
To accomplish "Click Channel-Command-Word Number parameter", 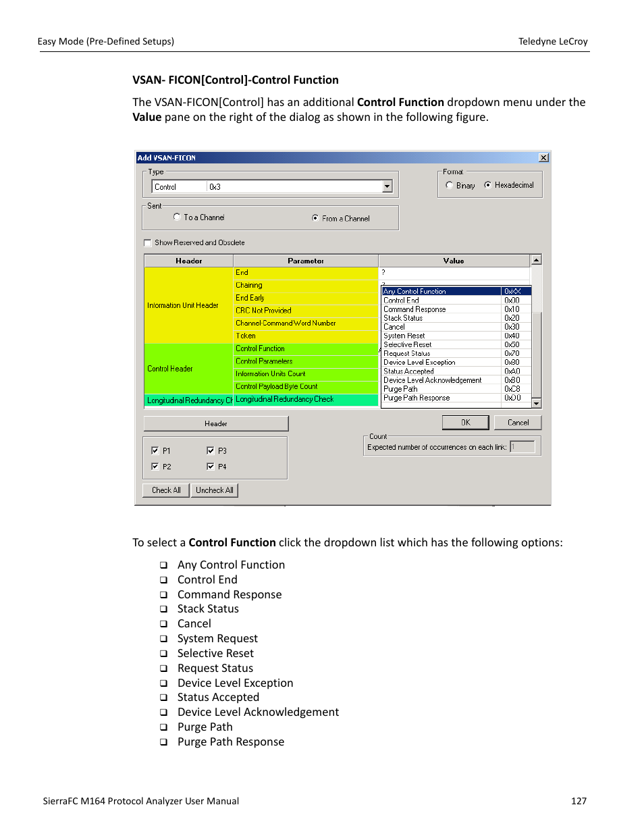I will tap(306, 323).
